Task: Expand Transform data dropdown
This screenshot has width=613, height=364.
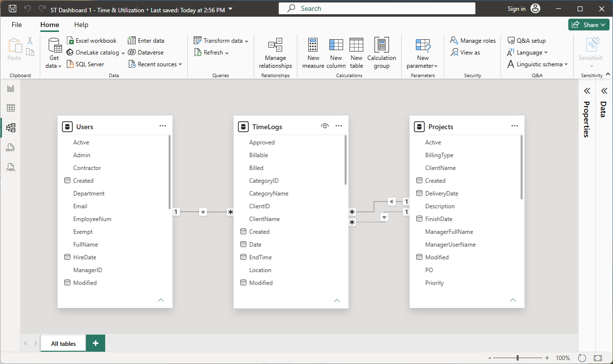Action: [246, 41]
